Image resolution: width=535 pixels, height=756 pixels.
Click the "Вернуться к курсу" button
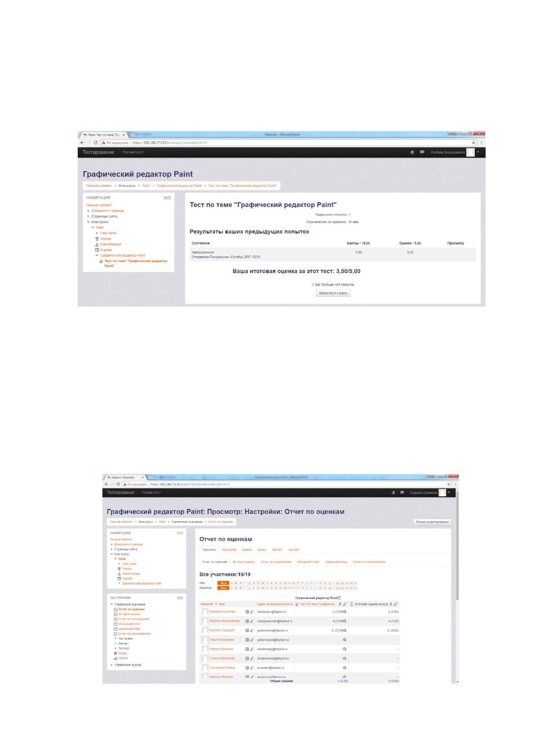tap(333, 293)
